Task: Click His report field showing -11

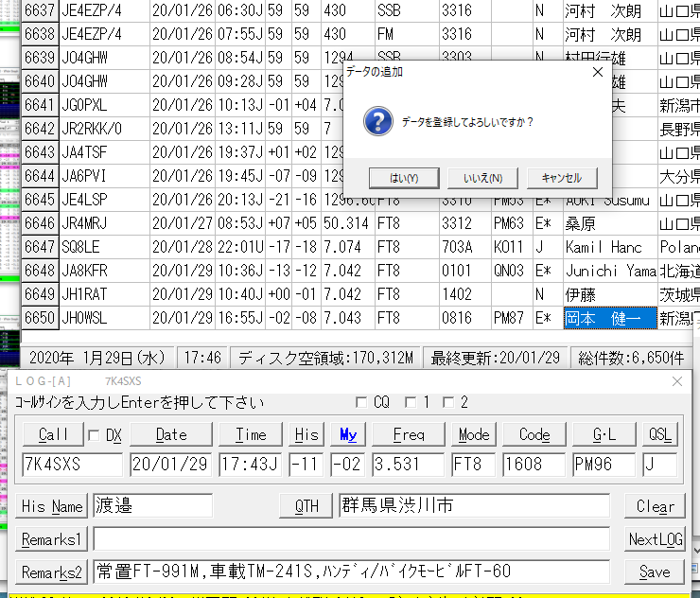Action: (306, 464)
